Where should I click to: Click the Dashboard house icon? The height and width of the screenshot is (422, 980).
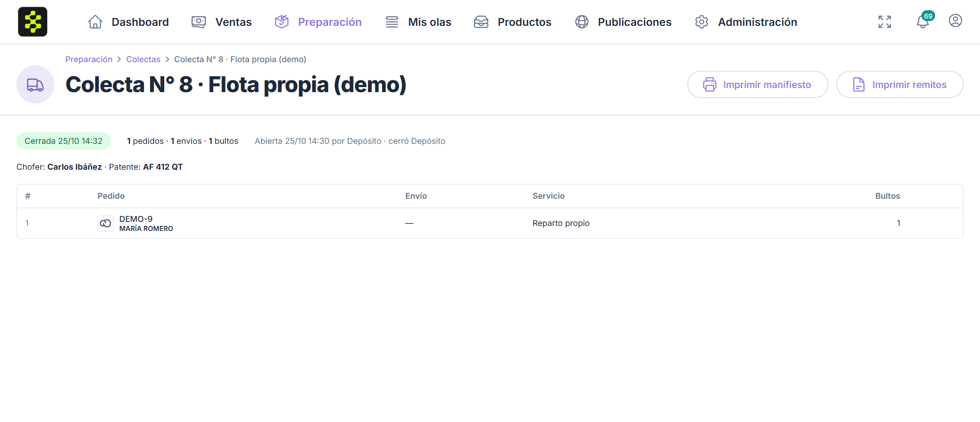point(95,22)
